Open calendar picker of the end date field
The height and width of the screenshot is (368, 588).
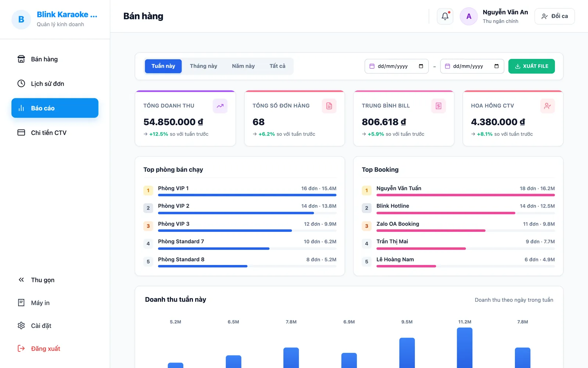pos(496,66)
